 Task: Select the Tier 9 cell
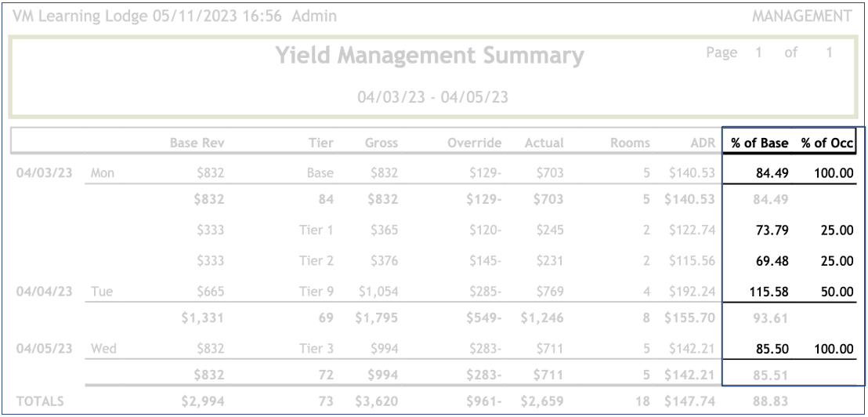coord(316,292)
